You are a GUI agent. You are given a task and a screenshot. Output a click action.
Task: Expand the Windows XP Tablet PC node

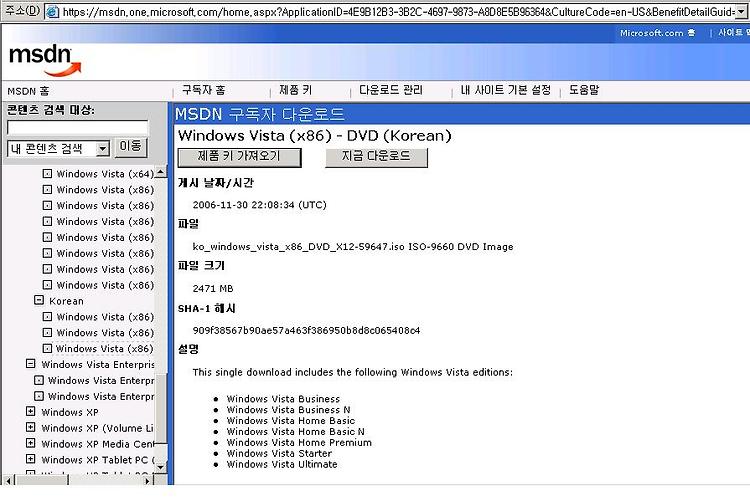[31, 459]
